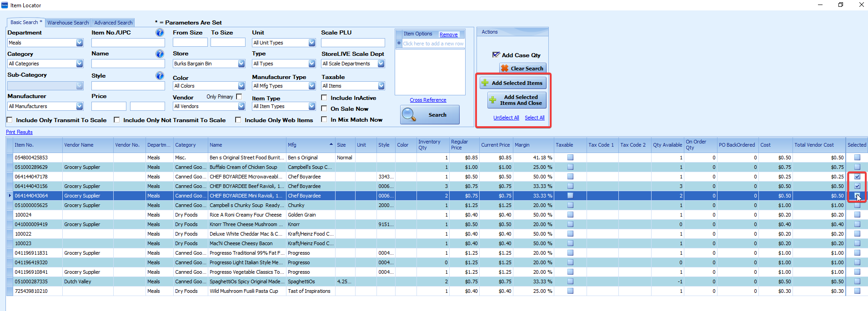
Task: Open the Department dropdown showing Meals
Action: [x=80, y=43]
